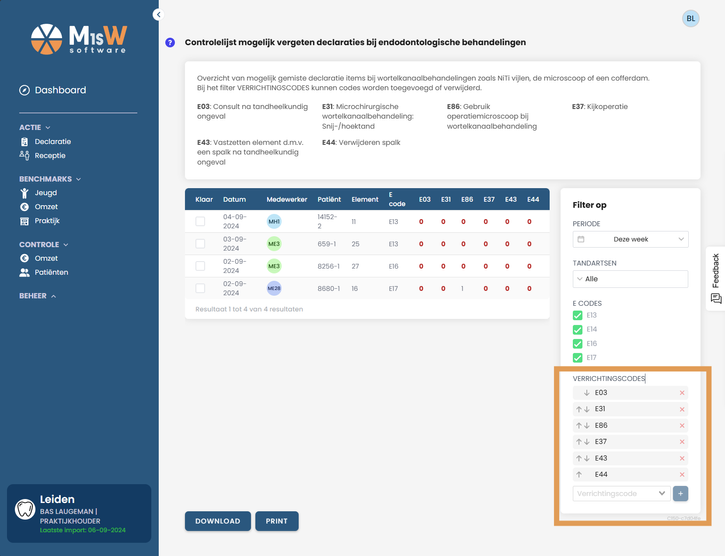
Task: Move E44 code up with arrow icon
Action: (579, 475)
